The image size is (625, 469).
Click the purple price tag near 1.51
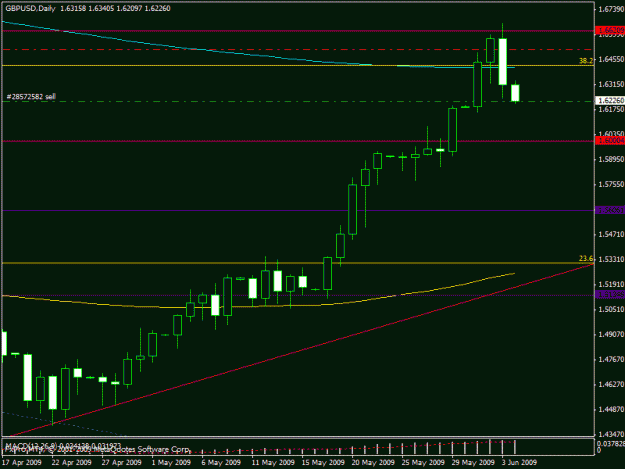coord(610,295)
